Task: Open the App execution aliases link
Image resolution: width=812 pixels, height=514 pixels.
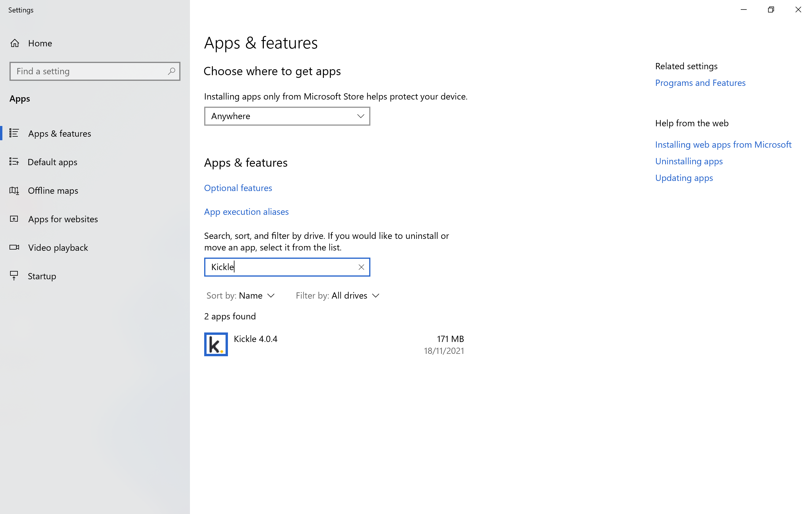Action: 247,212
